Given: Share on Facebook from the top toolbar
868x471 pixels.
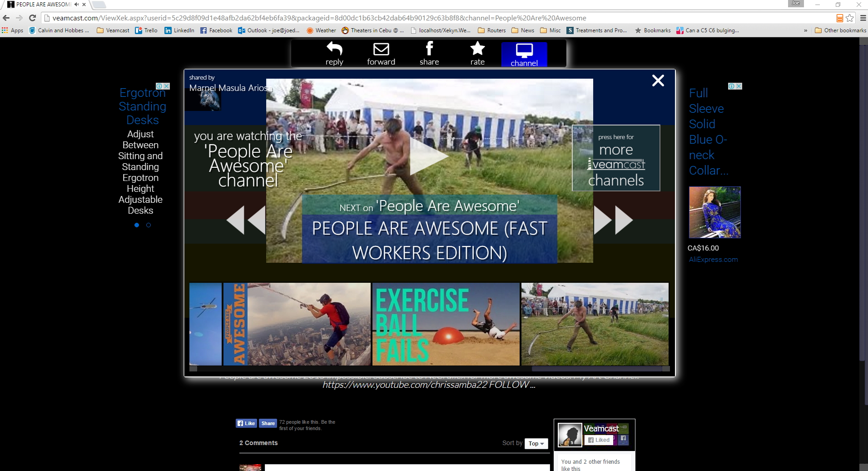Looking at the screenshot, I should point(429,54).
